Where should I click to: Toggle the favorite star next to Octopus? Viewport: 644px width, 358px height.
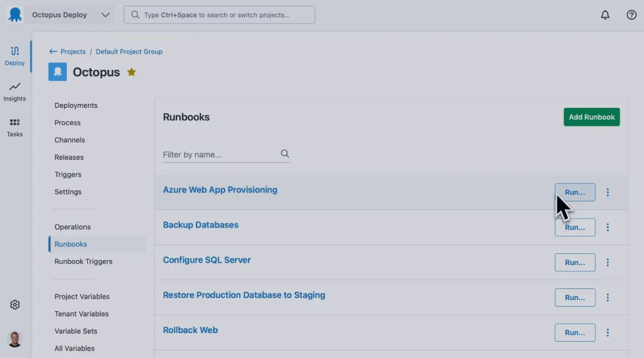coord(132,72)
